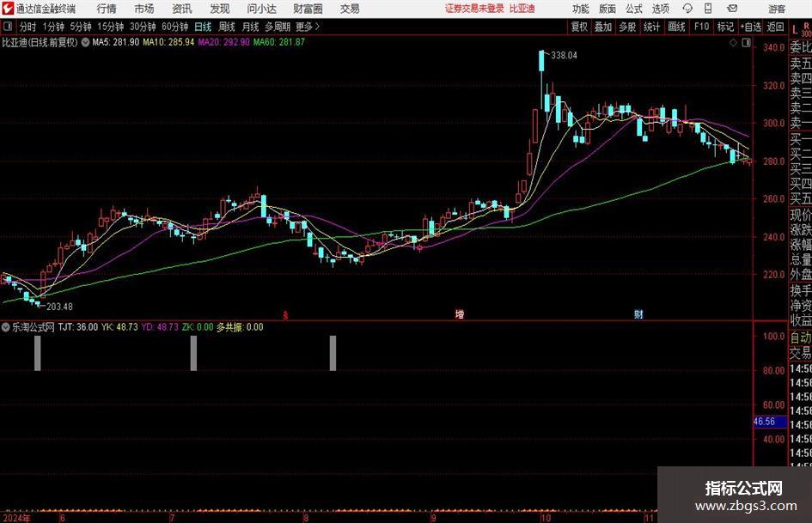The height and width of the screenshot is (523, 812).
Task: Click the mobile phone icon
Action: pyautogui.click(x=708, y=9)
